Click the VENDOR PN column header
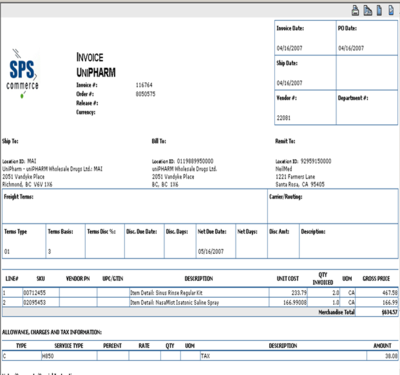This screenshot has height=375, width=400. click(78, 278)
